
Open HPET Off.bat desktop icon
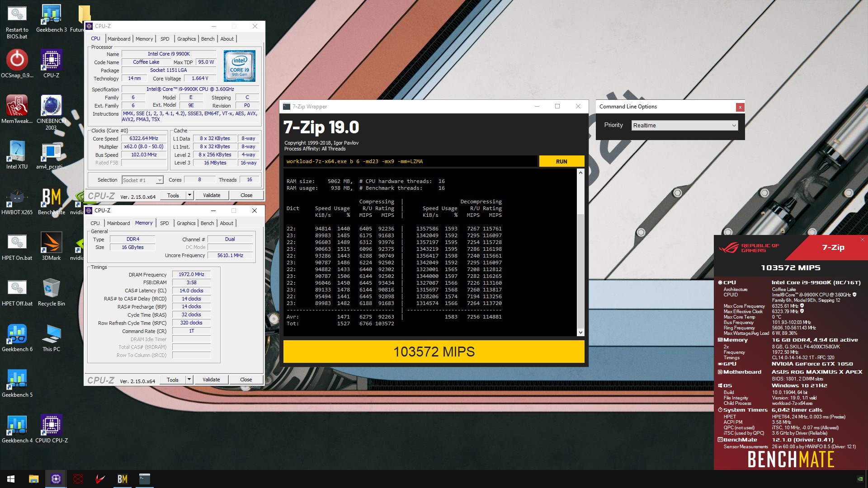pos(17,292)
